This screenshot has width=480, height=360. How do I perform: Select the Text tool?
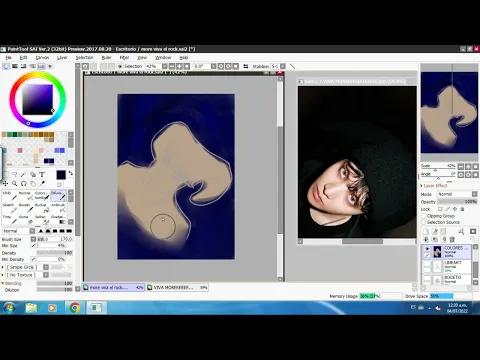point(42,174)
